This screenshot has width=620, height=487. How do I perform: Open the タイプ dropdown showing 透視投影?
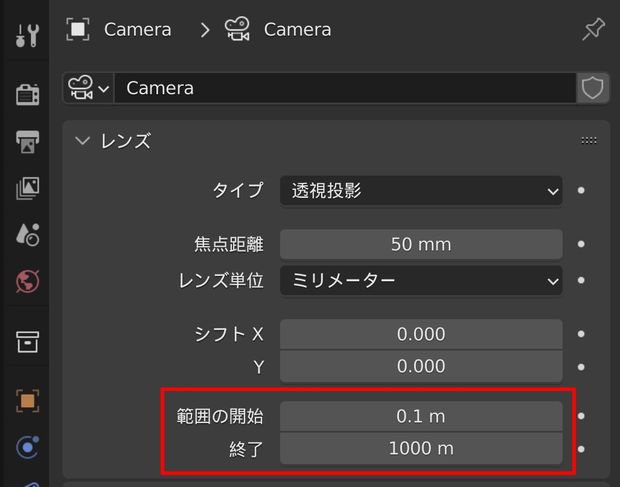pyautogui.click(x=421, y=191)
